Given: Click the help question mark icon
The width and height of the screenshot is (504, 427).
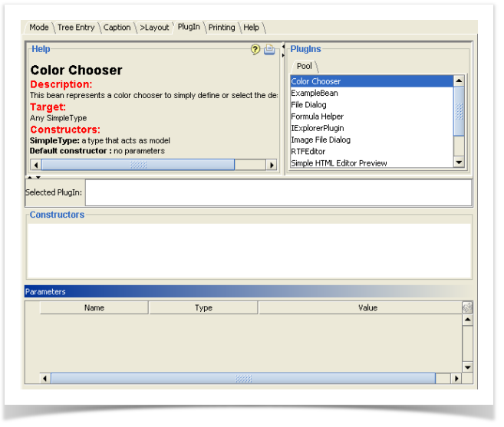Looking at the screenshot, I should (255, 50).
